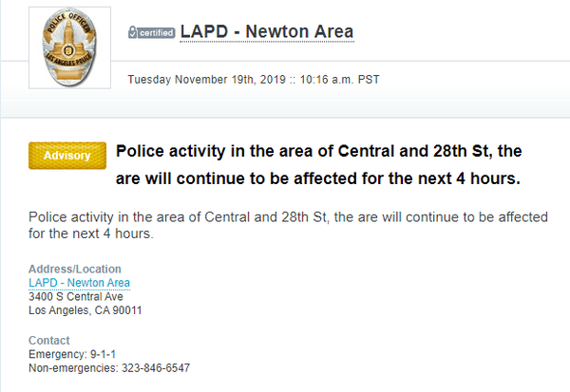Viewport: 570px width, 392px height.
Task: Open the LAPD - Newton Area header title link
Action: tap(267, 31)
